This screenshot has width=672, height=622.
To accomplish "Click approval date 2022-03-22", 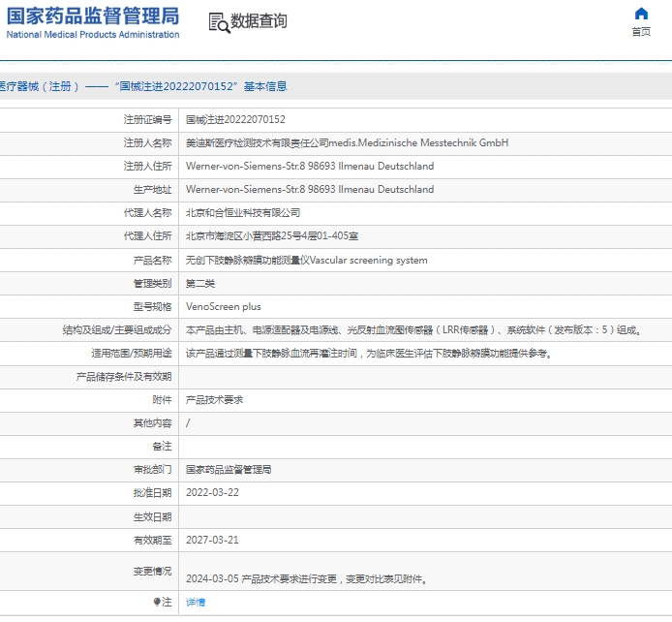I will pyautogui.click(x=212, y=492).
